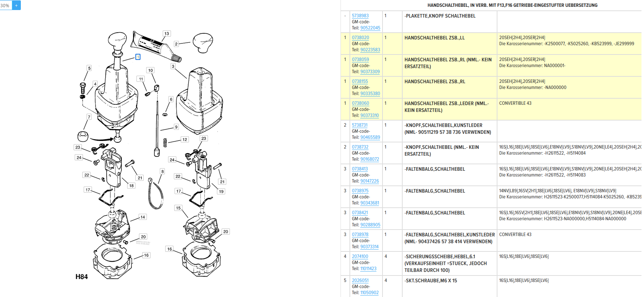
Task: Open GM code link 90522045
Action: [x=370, y=28]
